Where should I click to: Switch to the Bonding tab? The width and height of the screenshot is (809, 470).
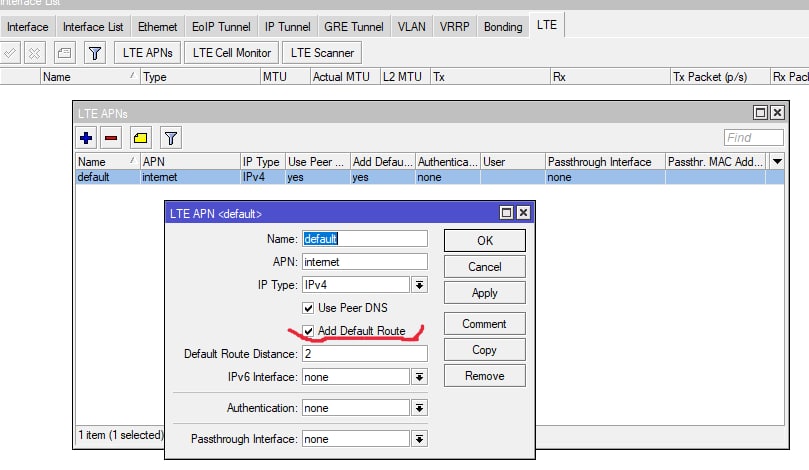pyautogui.click(x=503, y=27)
